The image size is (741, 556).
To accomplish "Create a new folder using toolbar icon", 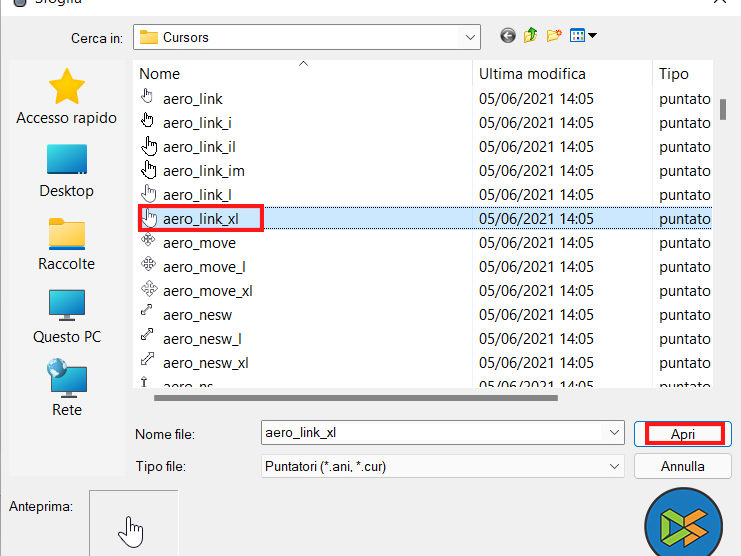I will pos(554,35).
